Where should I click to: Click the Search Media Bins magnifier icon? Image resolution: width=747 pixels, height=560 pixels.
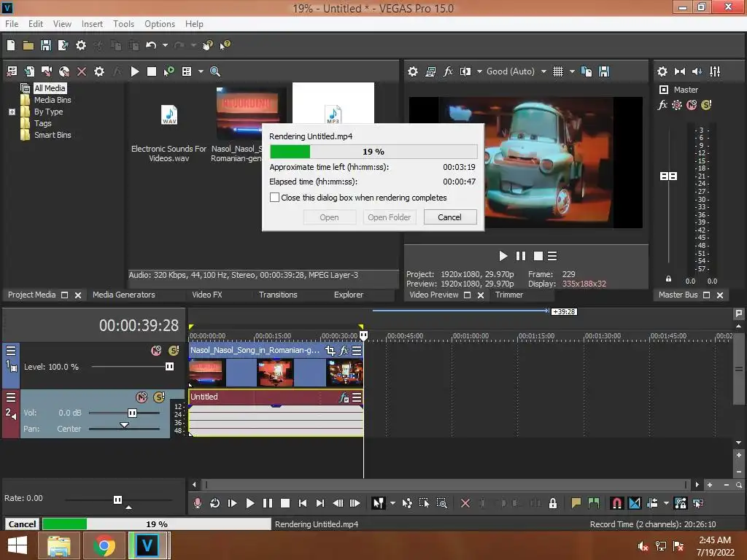click(x=215, y=71)
